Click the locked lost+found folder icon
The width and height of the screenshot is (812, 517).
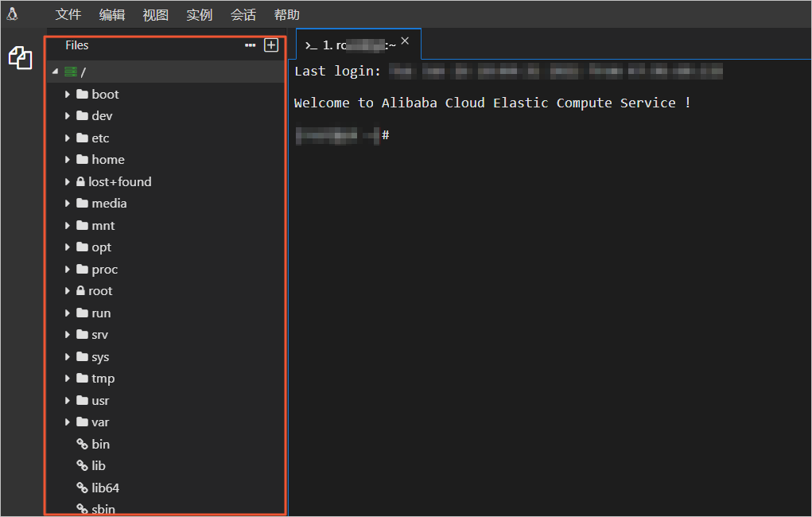pos(80,181)
